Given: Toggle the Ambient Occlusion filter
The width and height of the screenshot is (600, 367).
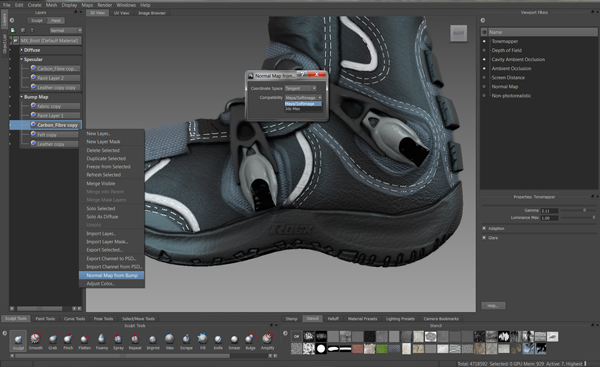Looking at the screenshot, I should click(x=484, y=69).
